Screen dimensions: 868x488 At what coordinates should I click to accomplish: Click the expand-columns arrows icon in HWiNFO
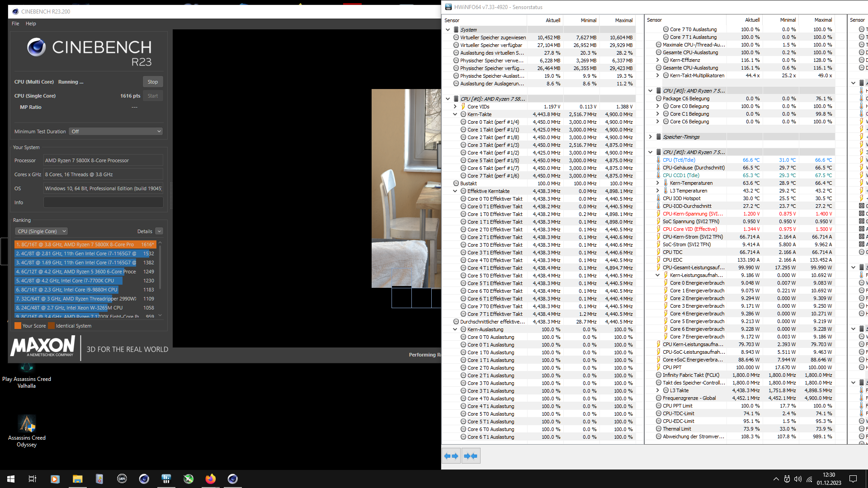coord(451,456)
